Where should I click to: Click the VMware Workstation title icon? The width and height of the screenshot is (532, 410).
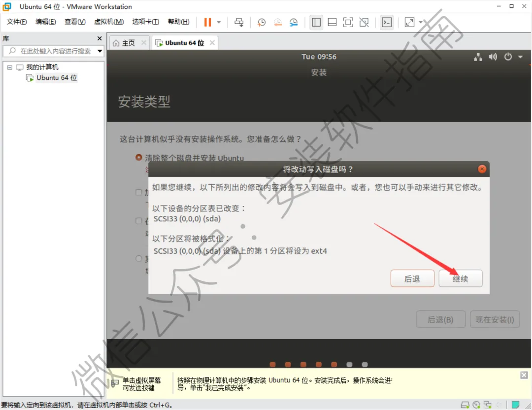[x=7, y=6]
